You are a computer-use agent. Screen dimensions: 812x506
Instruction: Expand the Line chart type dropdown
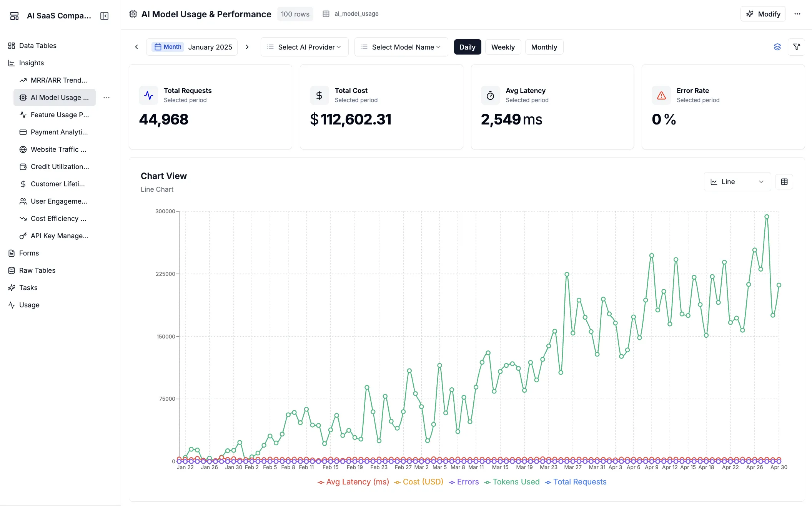click(x=737, y=182)
